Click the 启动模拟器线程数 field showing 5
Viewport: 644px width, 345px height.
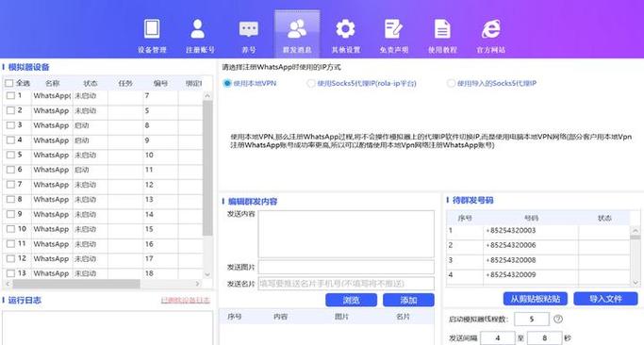(532, 319)
